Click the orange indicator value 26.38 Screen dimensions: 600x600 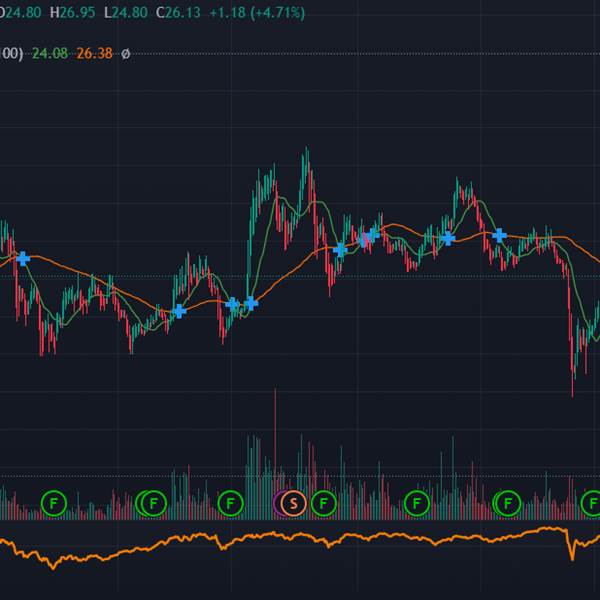(95, 53)
